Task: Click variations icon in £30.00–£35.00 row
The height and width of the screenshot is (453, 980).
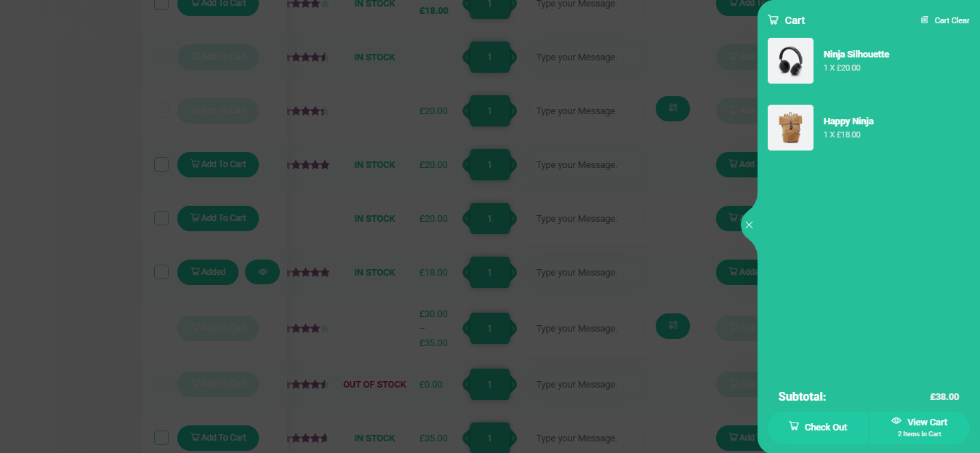Action: tap(672, 326)
